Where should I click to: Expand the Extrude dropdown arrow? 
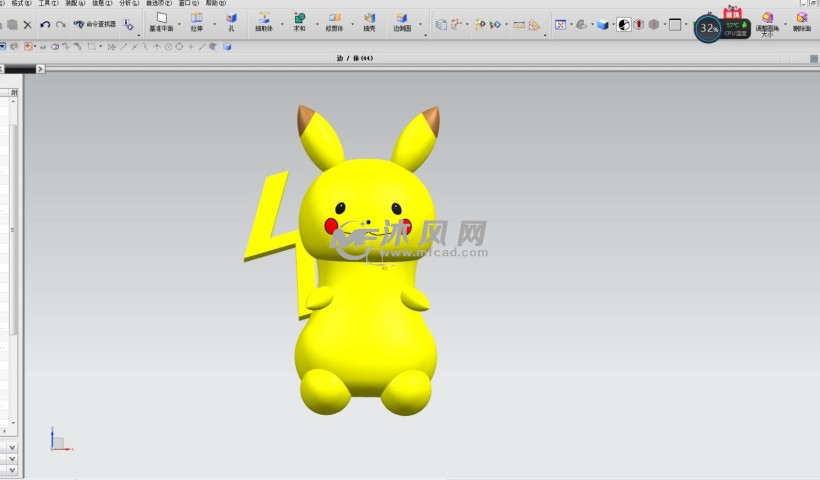pyautogui.click(x=214, y=24)
